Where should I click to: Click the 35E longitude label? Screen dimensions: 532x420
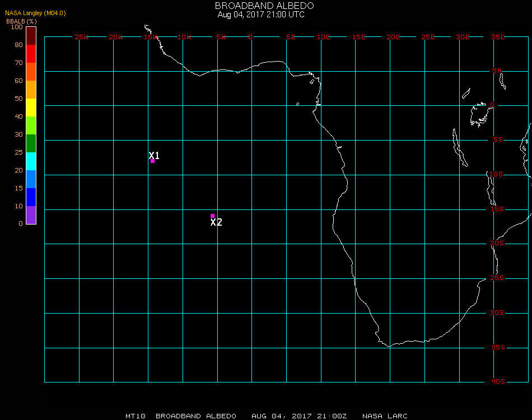click(498, 37)
